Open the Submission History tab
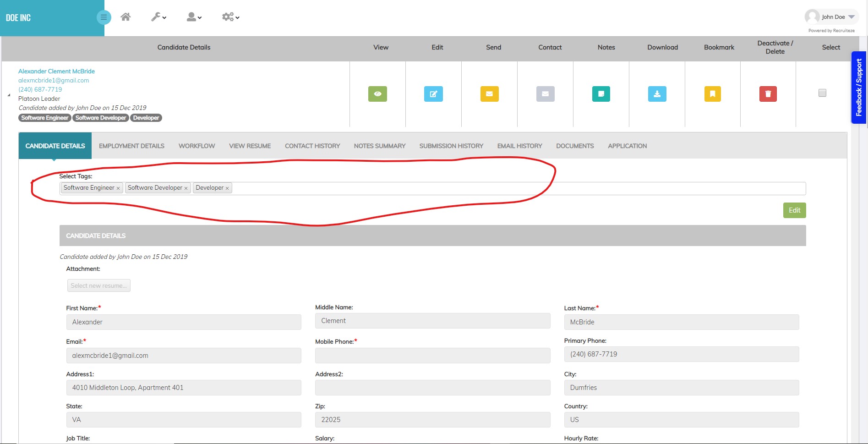 click(451, 146)
